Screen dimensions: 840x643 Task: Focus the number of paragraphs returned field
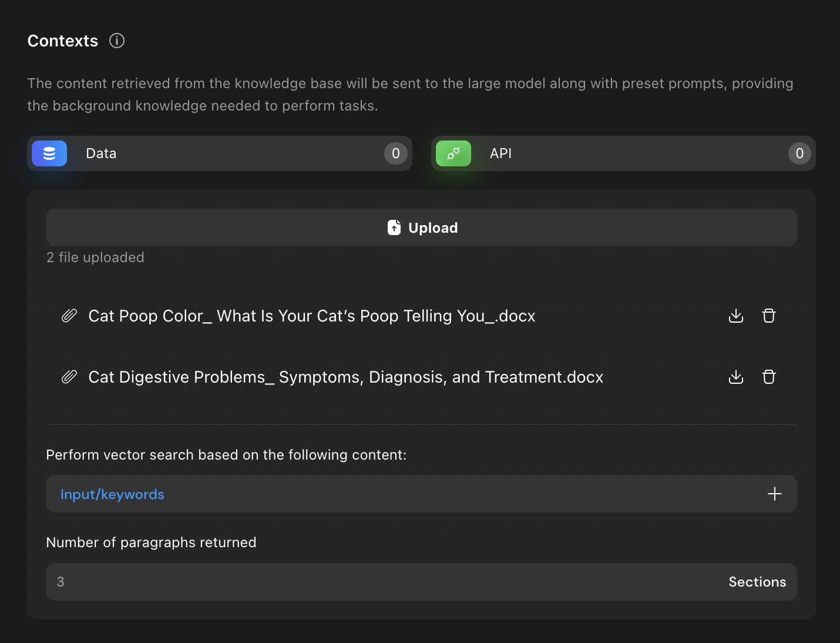tap(352, 582)
